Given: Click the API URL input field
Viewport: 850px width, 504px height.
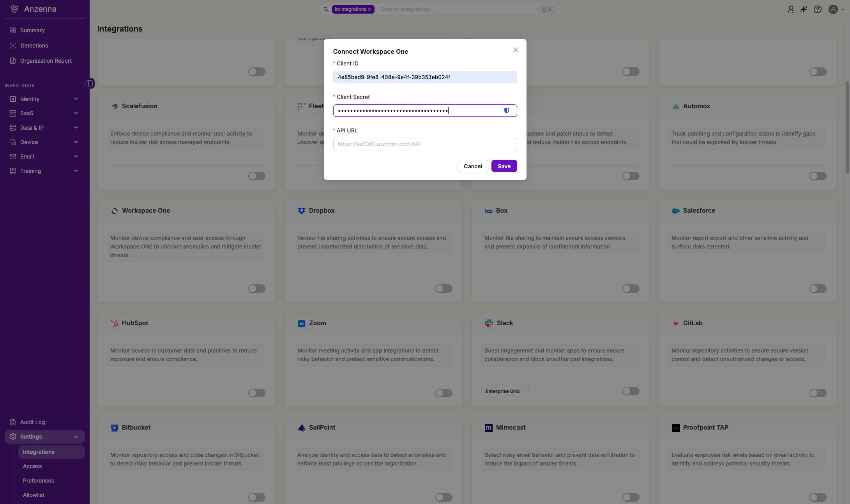Looking at the screenshot, I should pyautogui.click(x=425, y=144).
